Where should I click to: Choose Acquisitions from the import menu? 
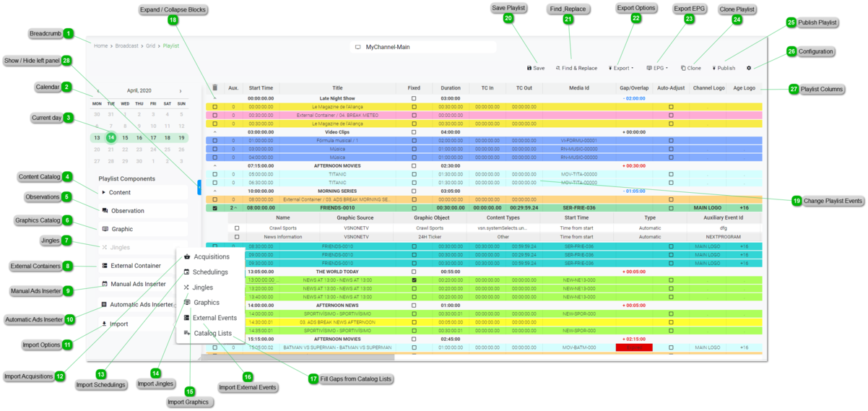point(210,256)
